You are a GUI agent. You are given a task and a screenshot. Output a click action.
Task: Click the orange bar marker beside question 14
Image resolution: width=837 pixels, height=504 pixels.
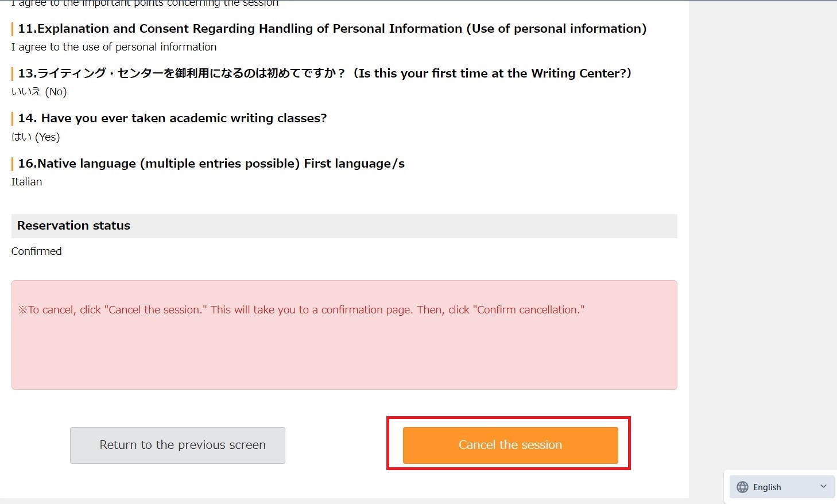[x=12, y=118]
